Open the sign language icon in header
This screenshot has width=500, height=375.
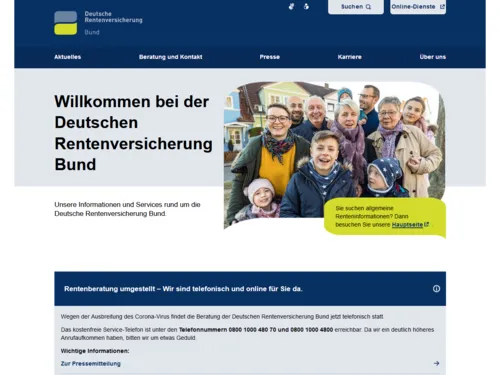(291, 6)
